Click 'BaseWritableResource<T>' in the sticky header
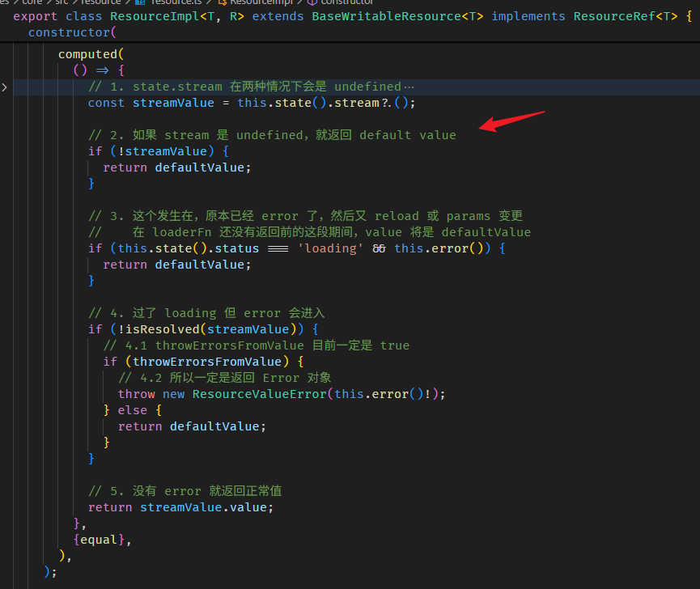700x589 pixels. point(397,16)
